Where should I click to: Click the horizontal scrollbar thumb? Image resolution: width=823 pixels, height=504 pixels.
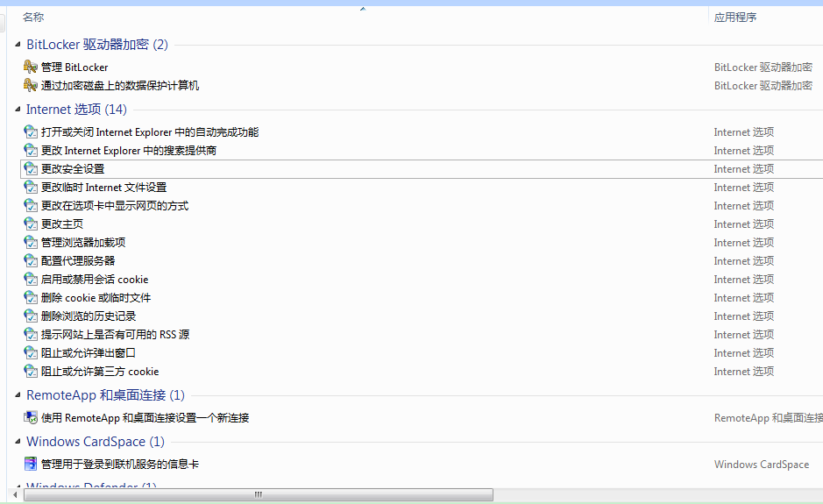click(259, 494)
